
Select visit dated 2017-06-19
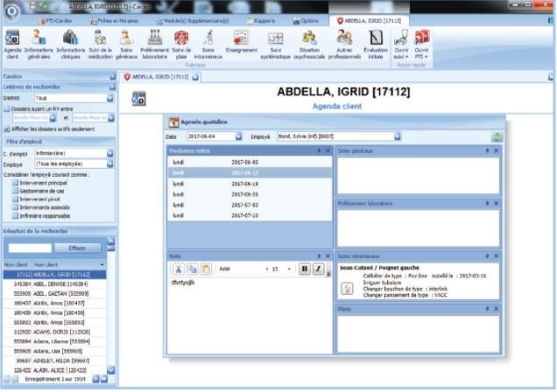pyautogui.click(x=250, y=184)
